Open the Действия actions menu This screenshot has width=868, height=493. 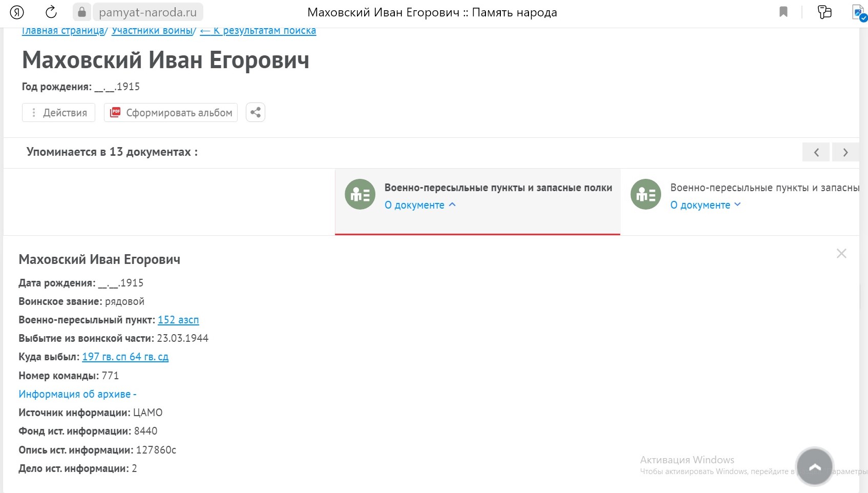pyautogui.click(x=59, y=113)
